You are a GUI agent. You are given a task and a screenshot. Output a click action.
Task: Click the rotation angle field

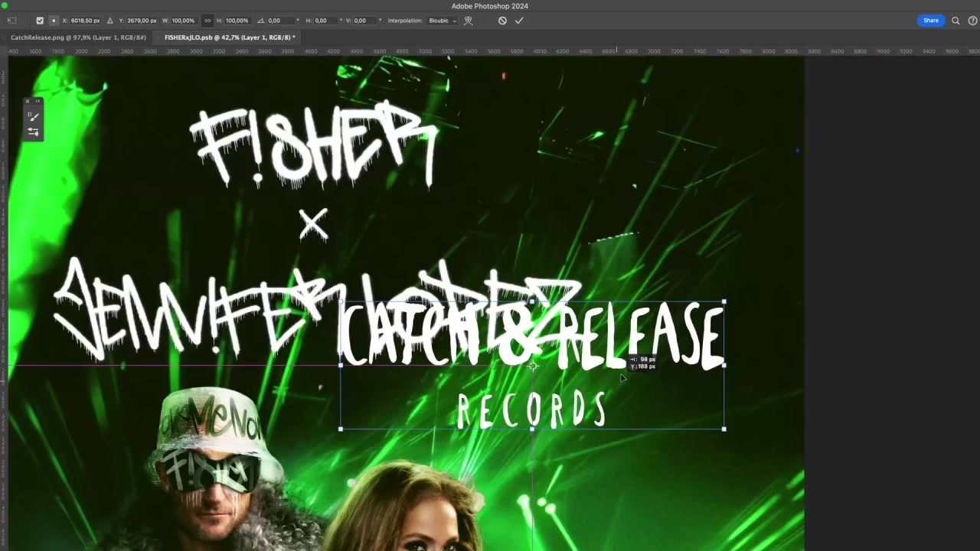280,21
